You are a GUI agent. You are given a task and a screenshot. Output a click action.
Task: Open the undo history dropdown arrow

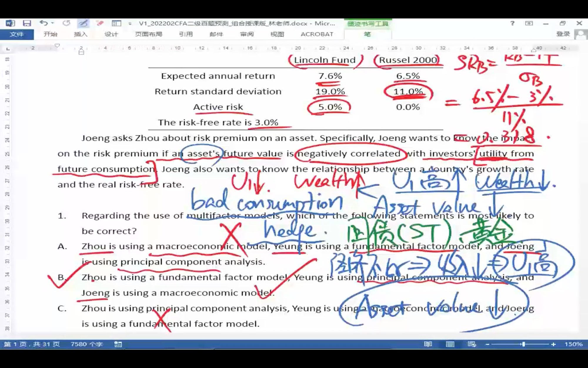tap(53, 23)
